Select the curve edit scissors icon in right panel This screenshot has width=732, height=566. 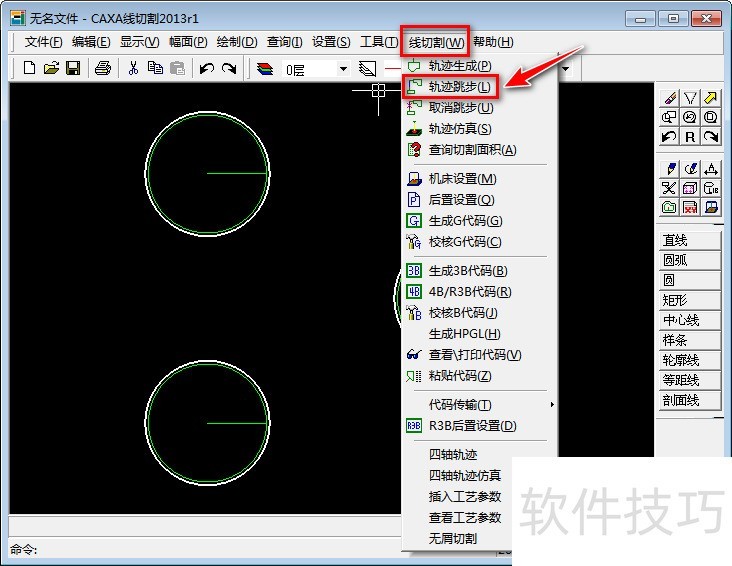pyautogui.click(x=669, y=188)
